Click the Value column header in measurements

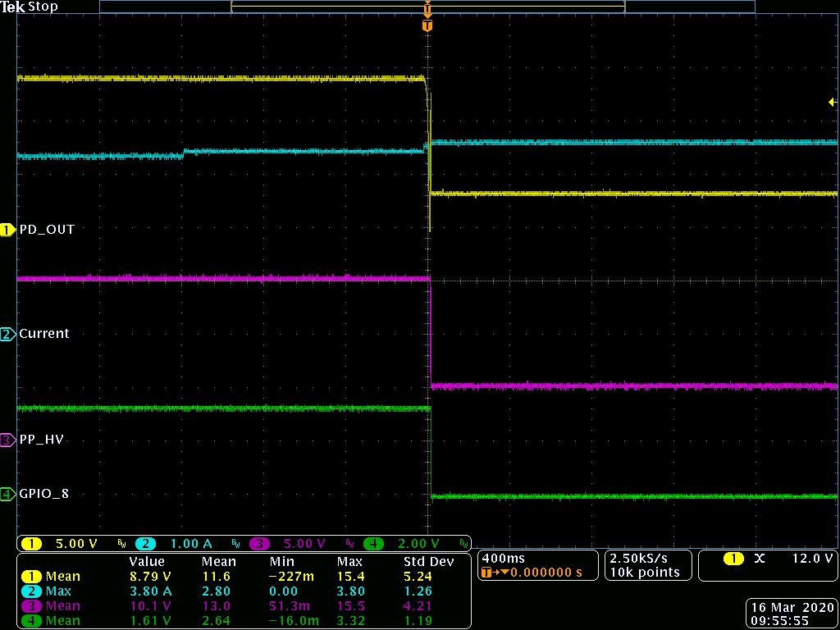click(x=147, y=561)
